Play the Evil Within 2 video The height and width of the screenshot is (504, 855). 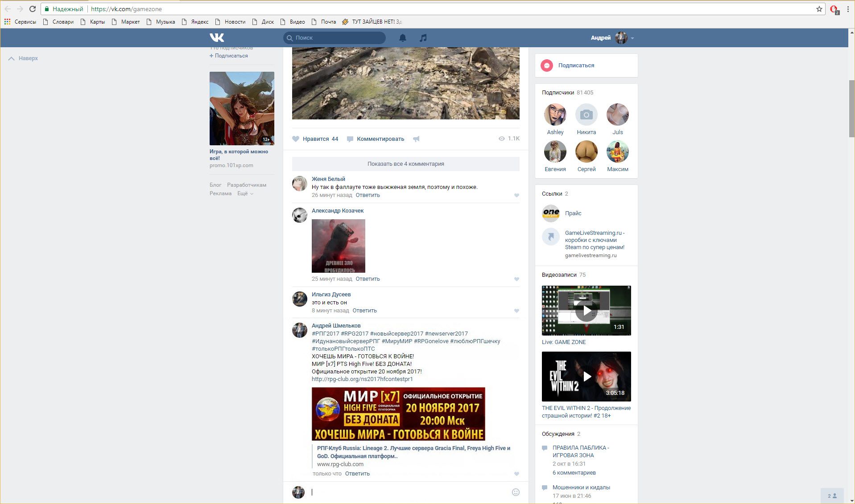[x=586, y=377]
